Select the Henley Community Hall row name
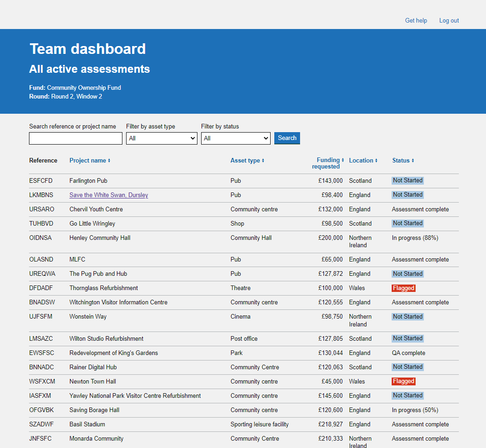Image resolution: width=486 pixels, height=448 pixels. 100,238
